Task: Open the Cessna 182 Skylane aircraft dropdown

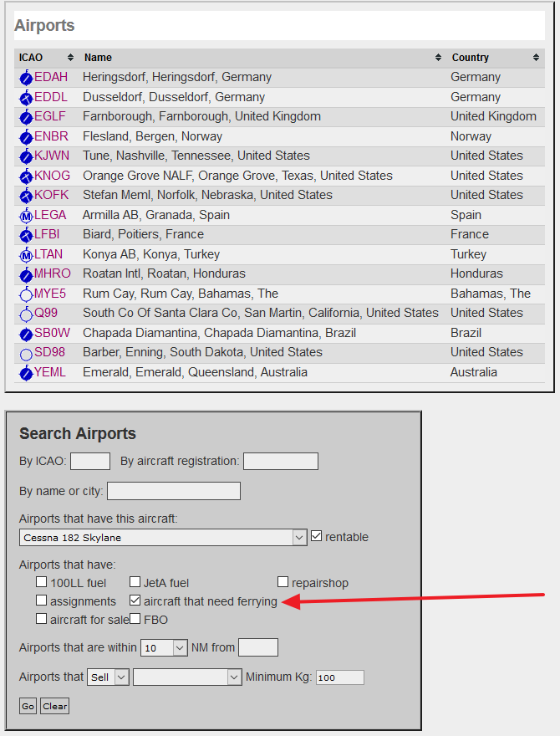Action: pyautogui.click(x=163, y=538)
